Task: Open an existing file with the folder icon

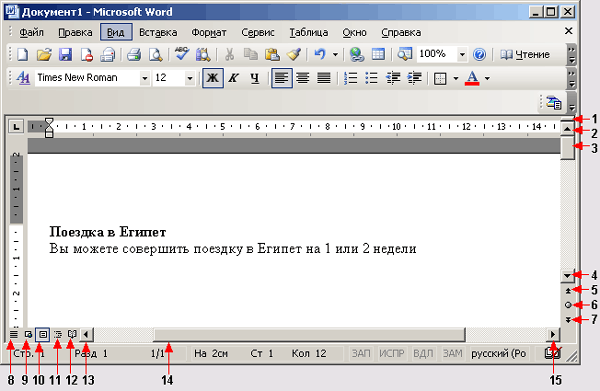Action: pos(44,55)
